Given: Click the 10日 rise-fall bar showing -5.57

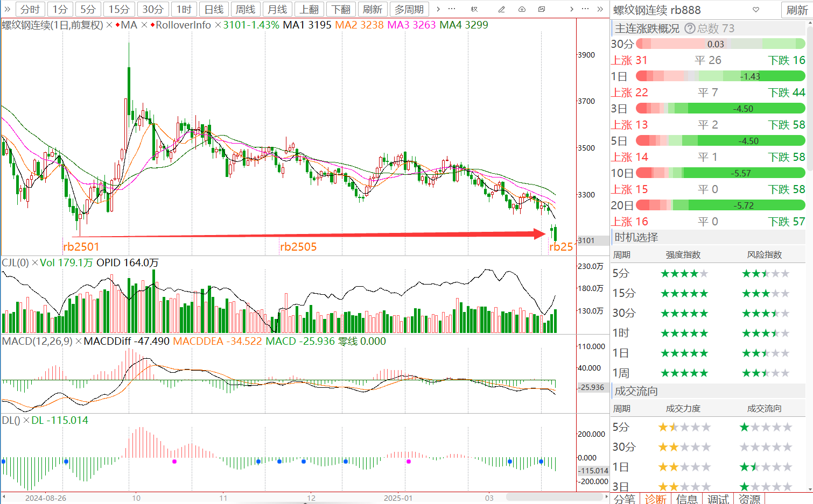Looking at the screenshot, I should (x=720, y=173).
